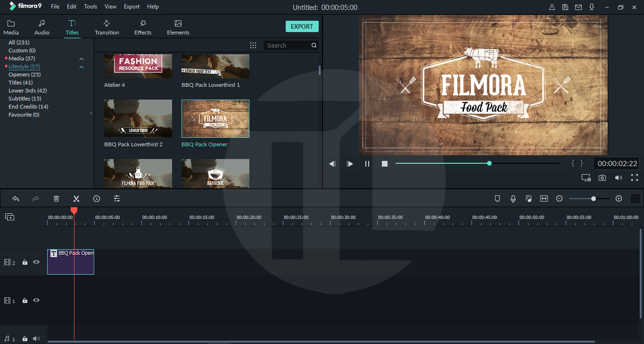
Task: Select the All (231) category
Action: click(19, 42)
